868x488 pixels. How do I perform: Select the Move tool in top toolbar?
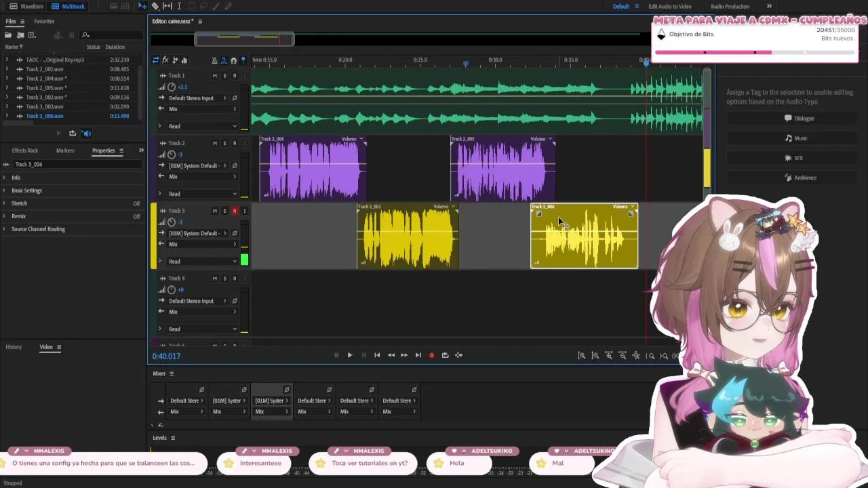click(142, 6)
